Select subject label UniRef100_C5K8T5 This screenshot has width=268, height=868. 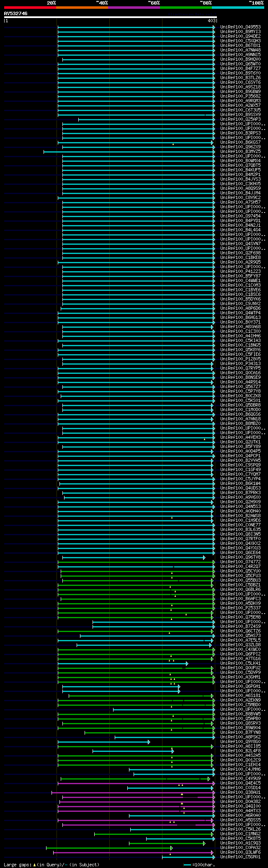(x=241, y=838)
